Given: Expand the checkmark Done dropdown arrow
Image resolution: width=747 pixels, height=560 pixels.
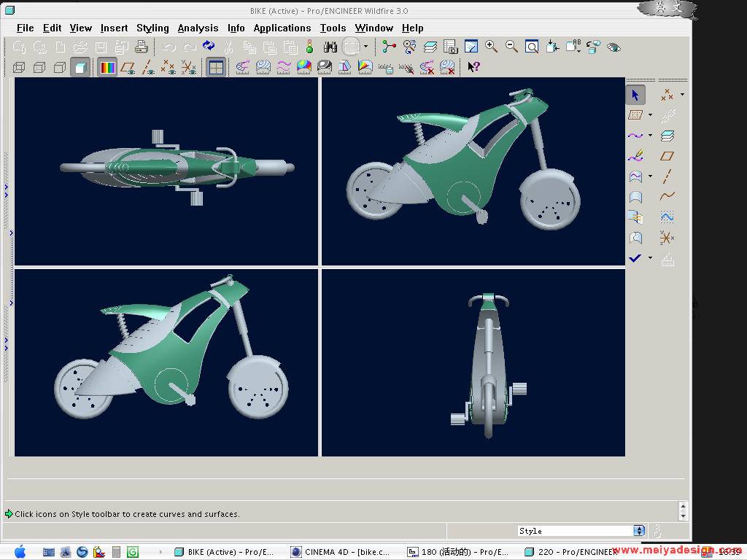Looking at the screenshot, I should point(650,257).
